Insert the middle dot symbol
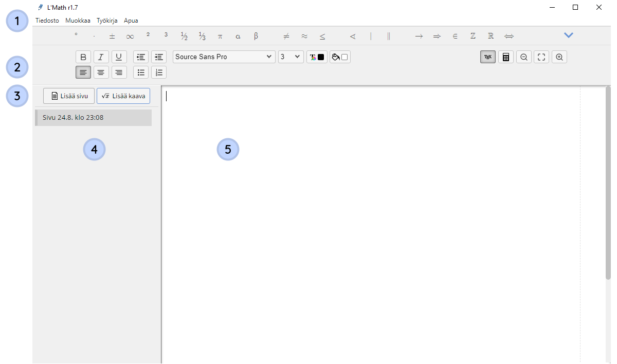Image resolution: width=617 pixels, height=364 pixels. point(94,36)
